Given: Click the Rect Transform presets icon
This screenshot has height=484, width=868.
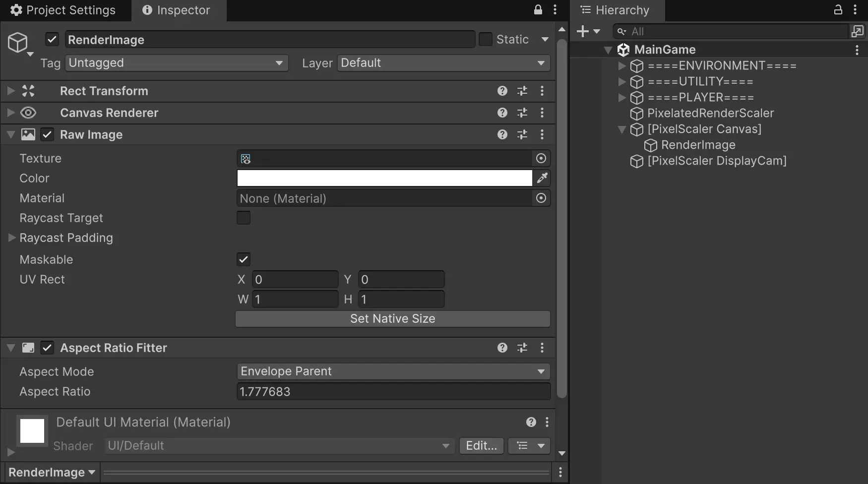Looking at the screenshot, I should pyautogui.click(x=522, y=91).
